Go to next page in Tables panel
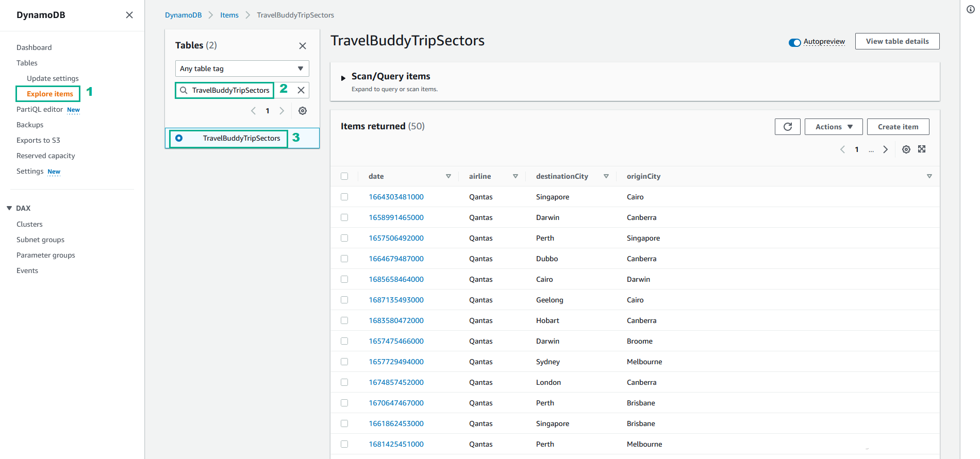Image resolution: width=980 pixels, height=459 pixels. pyautogui.click(x=281, y=111)
